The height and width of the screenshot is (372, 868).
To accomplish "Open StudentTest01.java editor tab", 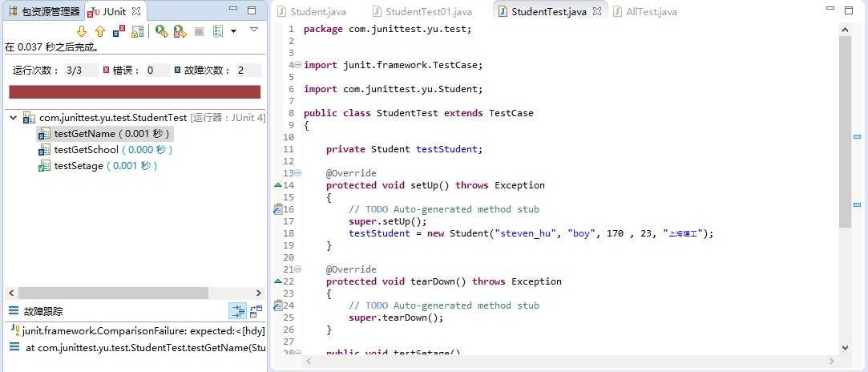I will [x=422, y=11].
